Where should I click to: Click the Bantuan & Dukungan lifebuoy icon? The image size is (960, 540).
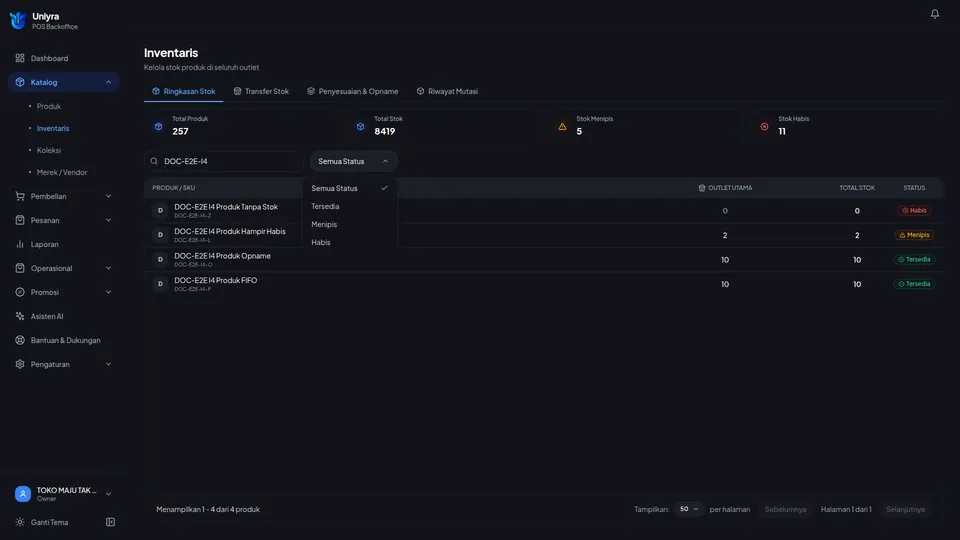20,340
